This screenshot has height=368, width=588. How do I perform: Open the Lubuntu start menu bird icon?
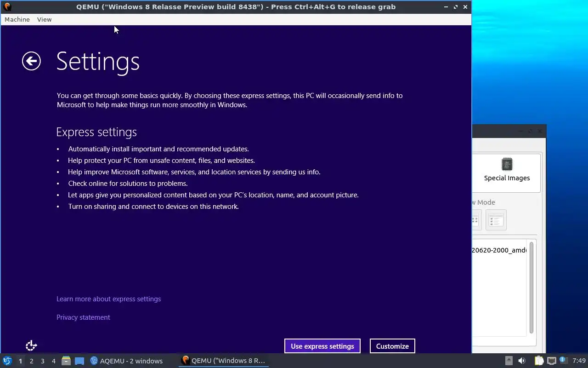pyautogui.click(x=7, y=361)
